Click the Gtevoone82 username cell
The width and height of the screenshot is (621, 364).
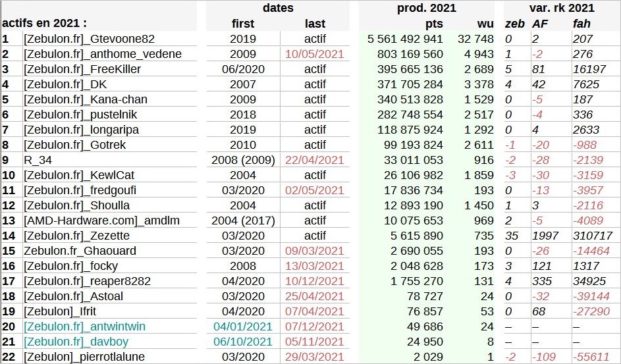89,39
